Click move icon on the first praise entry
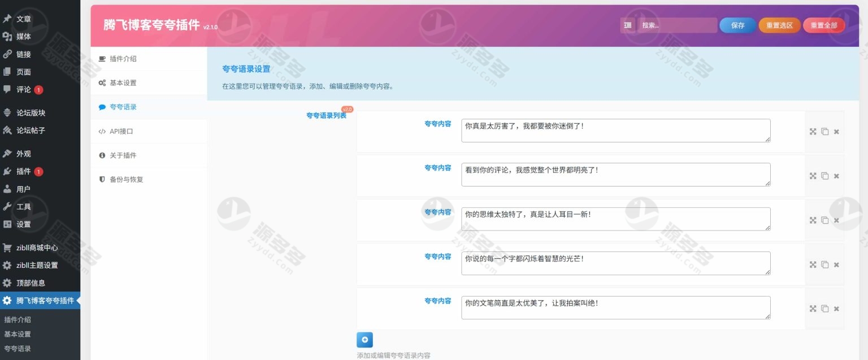This screenshot has height=360, width=868. pos(813,132)
